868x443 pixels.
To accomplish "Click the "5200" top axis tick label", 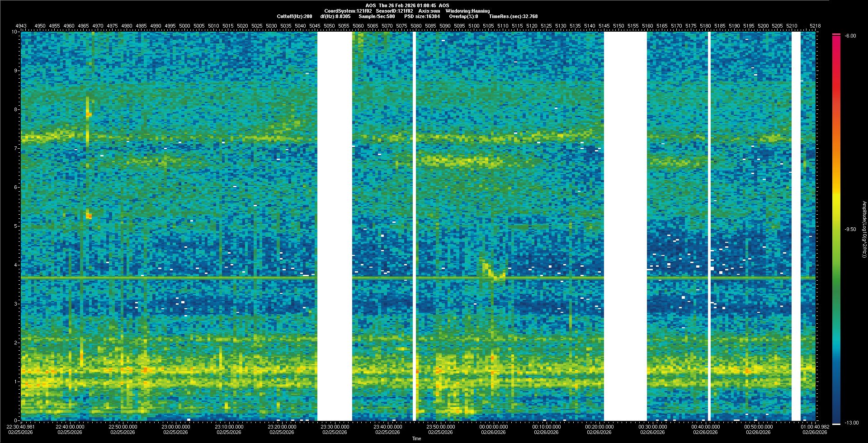I will click(763, 26).
